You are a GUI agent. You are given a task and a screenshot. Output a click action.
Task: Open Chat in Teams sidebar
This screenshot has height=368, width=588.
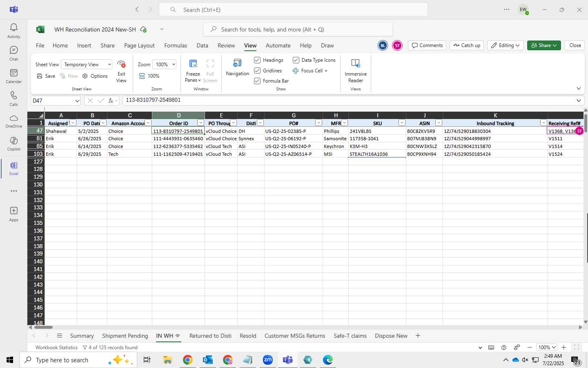pyautogui.click(x=13, y=53)
